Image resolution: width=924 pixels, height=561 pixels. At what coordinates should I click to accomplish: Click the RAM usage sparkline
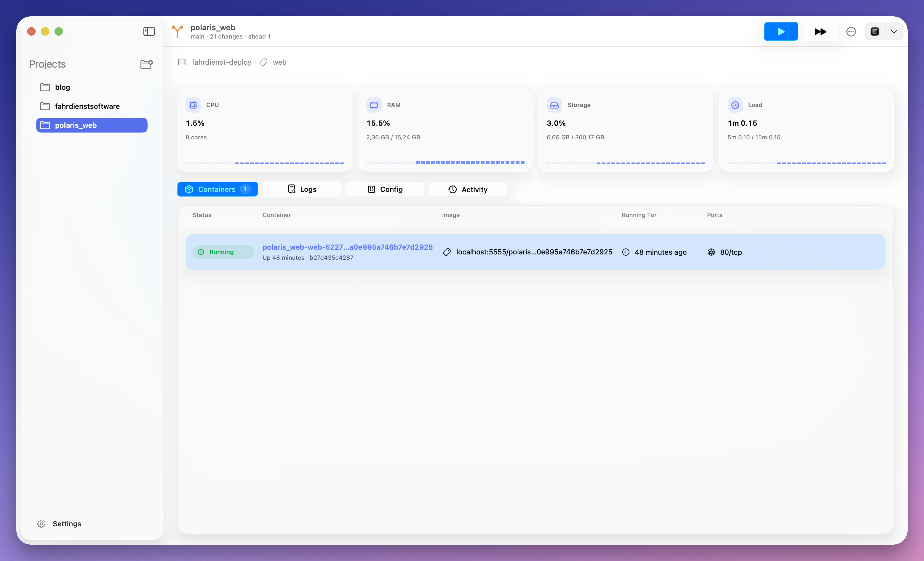tap(445, 162)
